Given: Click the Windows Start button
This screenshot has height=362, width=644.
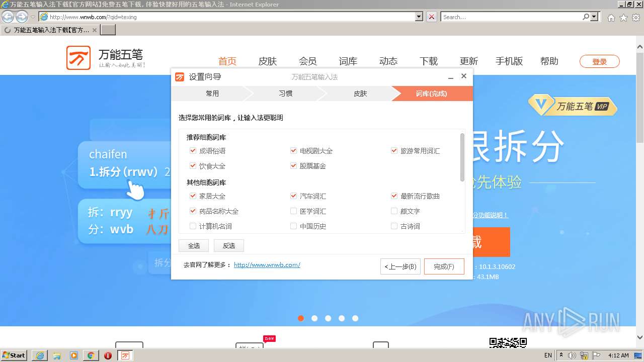Looking at the screenshot, I should tap(14, 355).
